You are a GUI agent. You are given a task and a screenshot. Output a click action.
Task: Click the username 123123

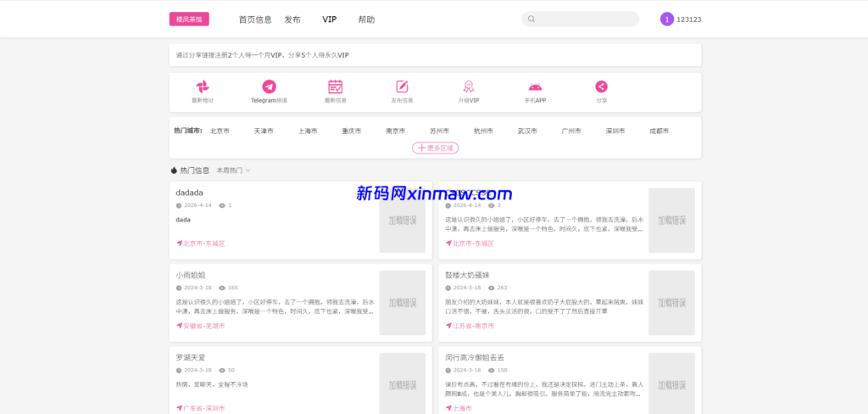tap(689, 20)
